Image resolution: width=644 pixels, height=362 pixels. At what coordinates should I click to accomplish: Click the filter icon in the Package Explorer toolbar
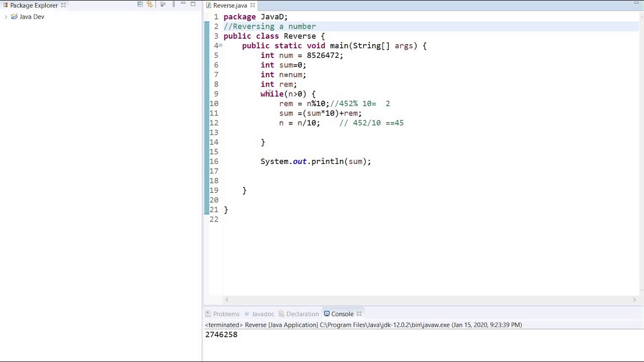163,5
